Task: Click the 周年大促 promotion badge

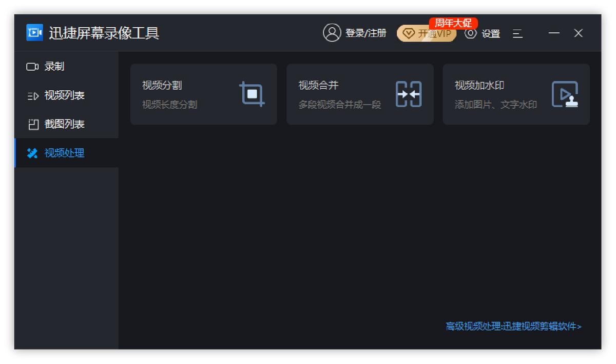Action: pyautogui.click(x=454, y=23)
